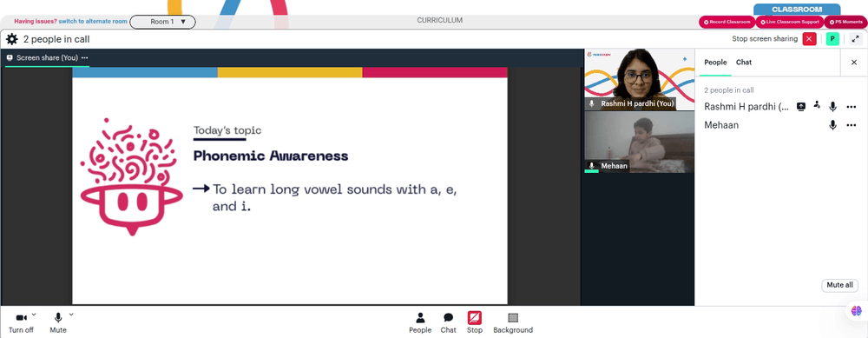The image size is (868, 338).
Task: Click mic icon on Rashmi's video tile
Action: (591, 103)
